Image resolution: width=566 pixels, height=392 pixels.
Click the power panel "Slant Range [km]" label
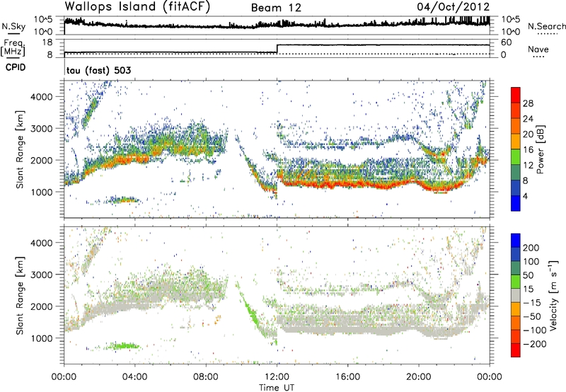tap(20, 150)
